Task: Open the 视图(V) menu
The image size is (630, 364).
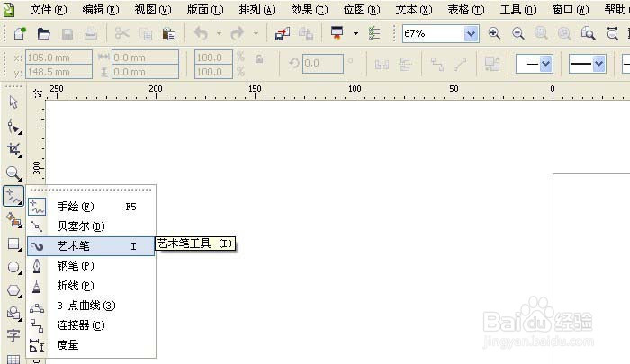Action: 153,10
